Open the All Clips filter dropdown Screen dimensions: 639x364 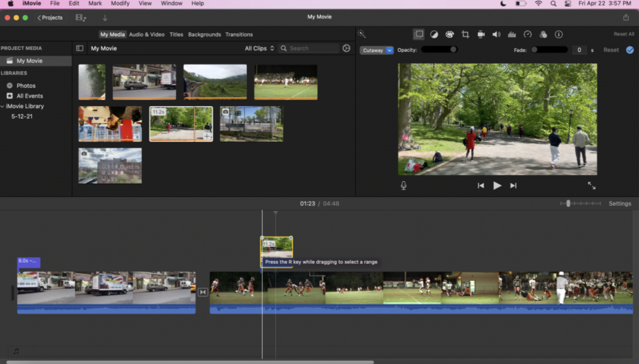point(258,48)
